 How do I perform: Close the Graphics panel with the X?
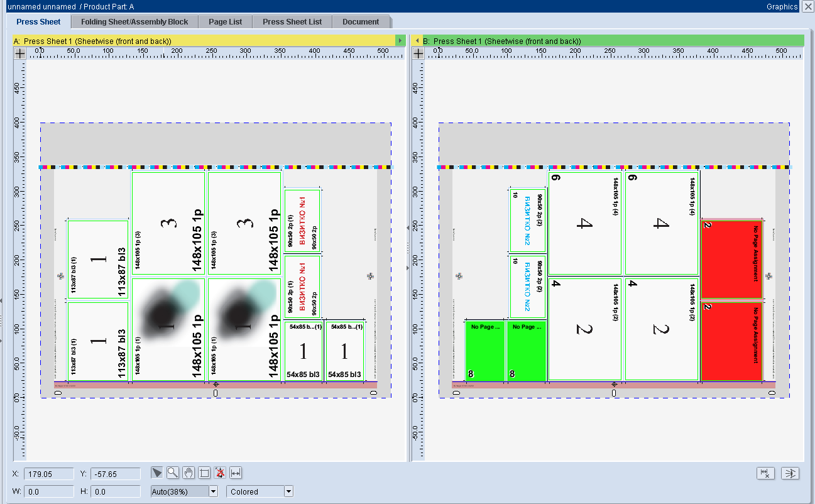click(x=807, y=7)
